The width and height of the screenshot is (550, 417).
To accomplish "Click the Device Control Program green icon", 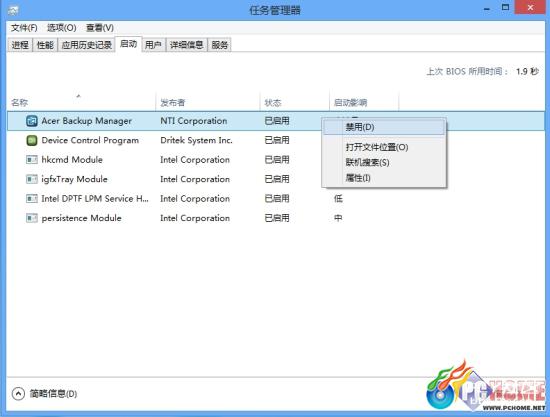I will point(32,140).
